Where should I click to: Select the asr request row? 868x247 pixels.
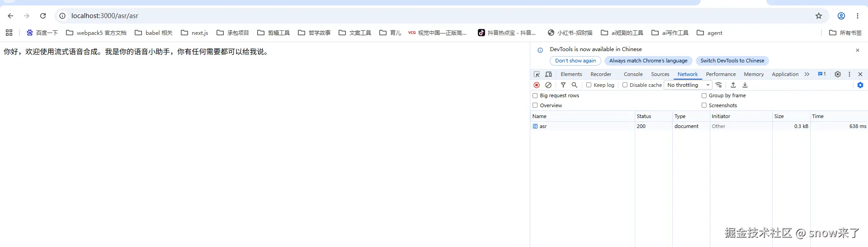point(699,126)
